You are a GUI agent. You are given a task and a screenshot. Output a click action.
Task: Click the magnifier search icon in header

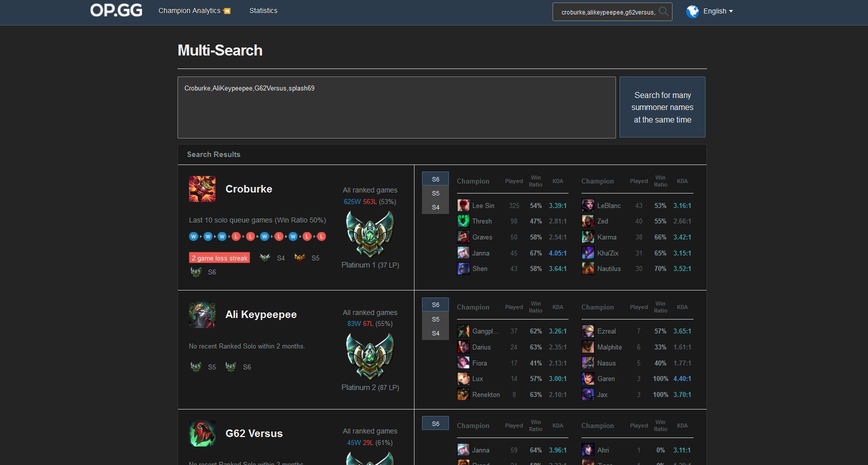pyautogui.click(x=663, y=11)
